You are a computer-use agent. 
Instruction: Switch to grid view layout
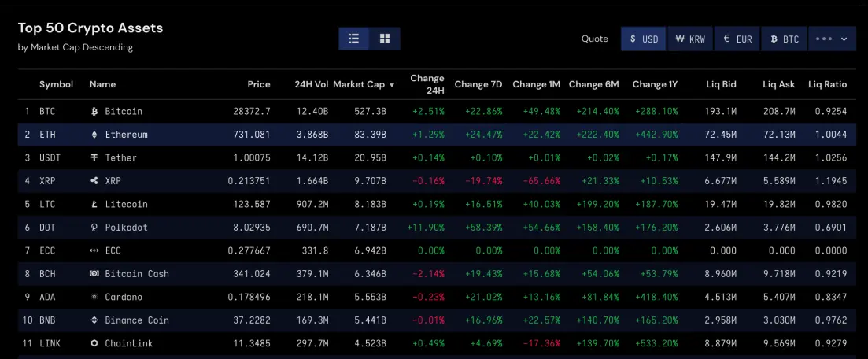[385, 39]
